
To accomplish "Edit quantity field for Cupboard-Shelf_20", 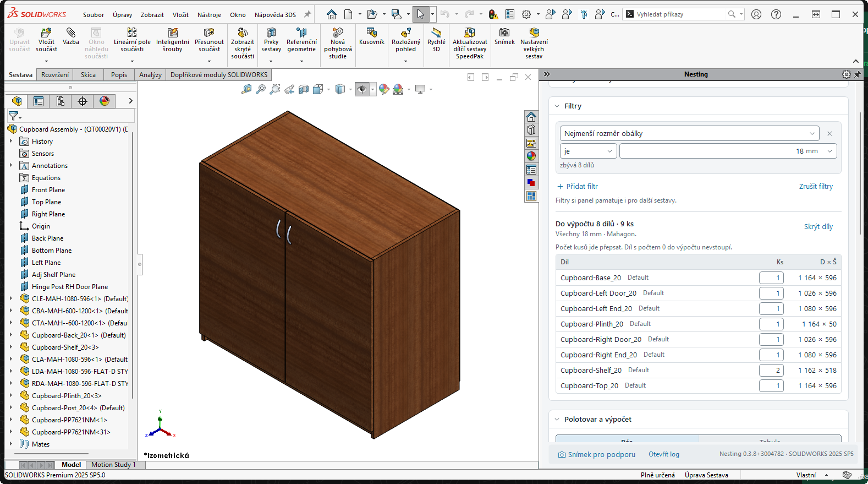I will pos(771,371).
